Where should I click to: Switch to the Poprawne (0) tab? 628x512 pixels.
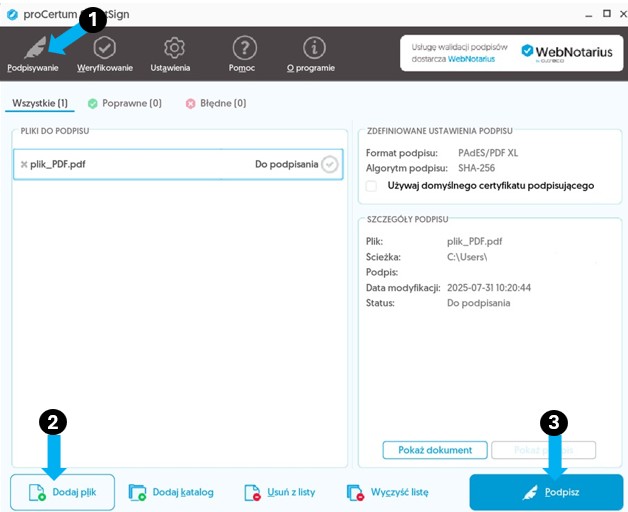click(x=125, y=103)
